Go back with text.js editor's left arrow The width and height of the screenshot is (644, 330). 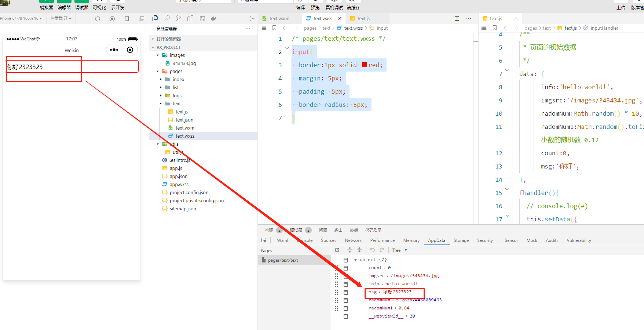506,28
